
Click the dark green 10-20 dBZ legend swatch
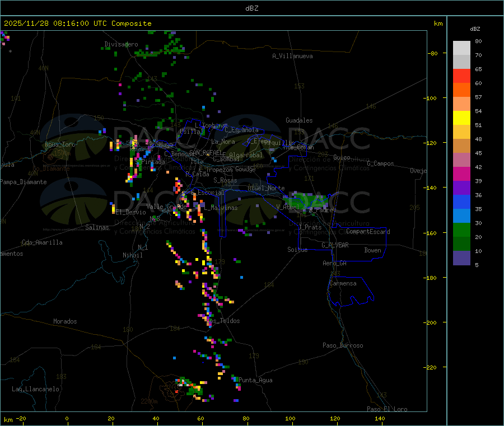(461, 244)
